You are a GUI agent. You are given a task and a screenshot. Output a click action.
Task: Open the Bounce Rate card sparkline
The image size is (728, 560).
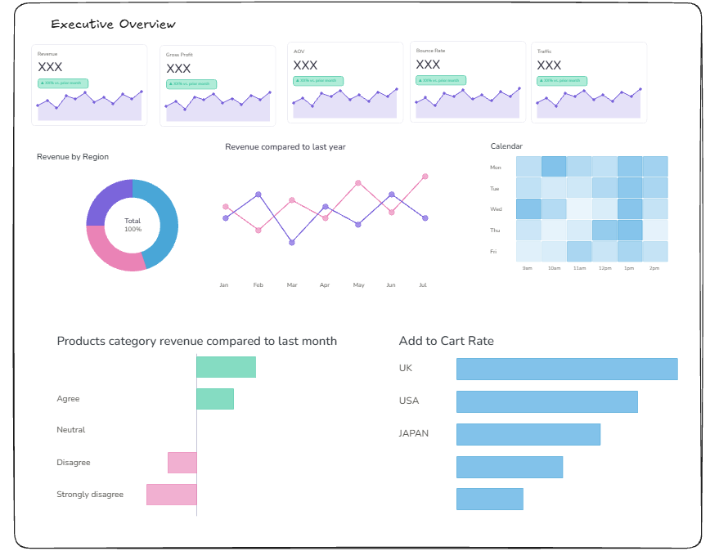pos(468,102)
